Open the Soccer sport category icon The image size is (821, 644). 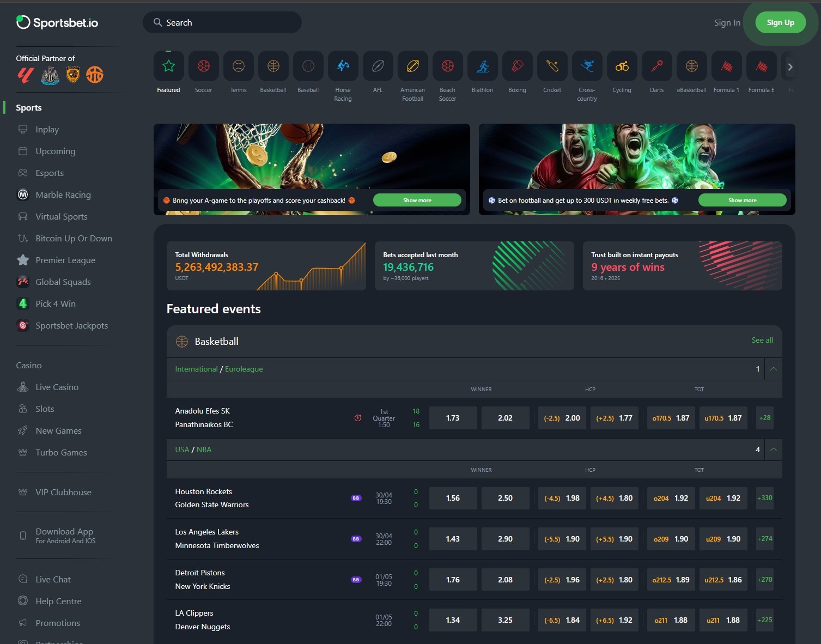coord(204,66)
